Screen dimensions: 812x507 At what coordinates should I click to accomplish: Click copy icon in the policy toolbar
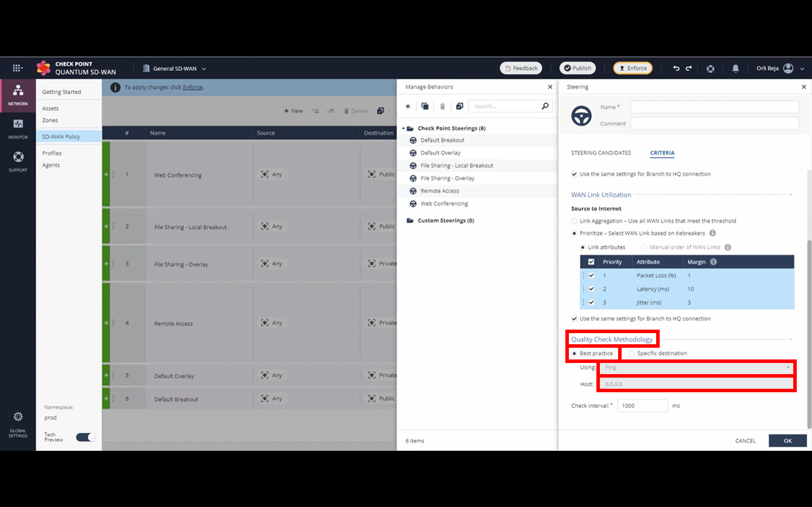[x=381, y=111]
